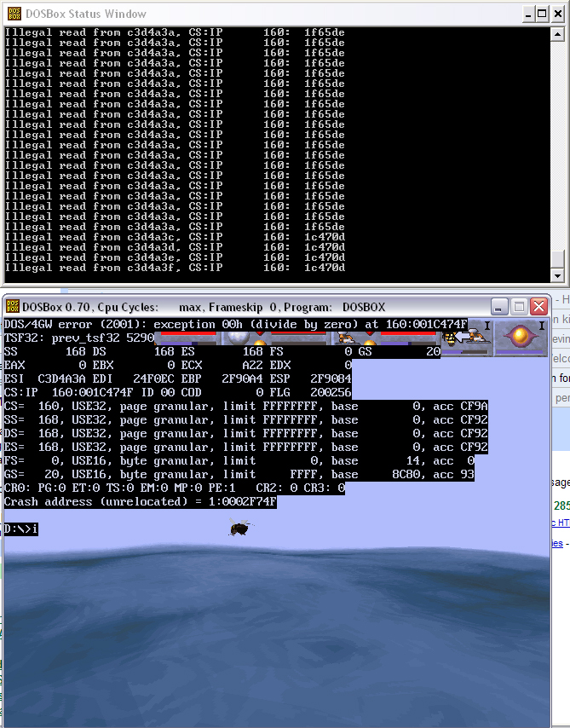The width and height of the screenshot is (570, 728).
Task: Minimize the DOSBox 0.70 game window
Action: [499, 307]
